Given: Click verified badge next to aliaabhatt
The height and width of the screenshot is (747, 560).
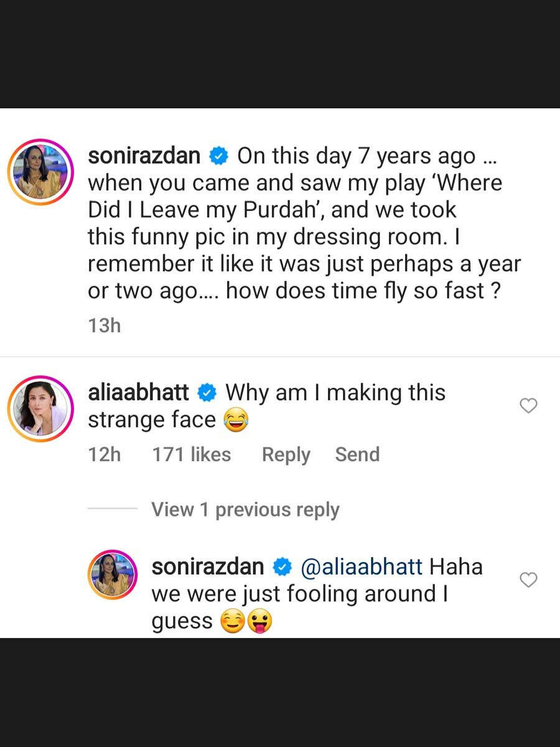Looking at the screenshot, I should (x=207, y=393).
